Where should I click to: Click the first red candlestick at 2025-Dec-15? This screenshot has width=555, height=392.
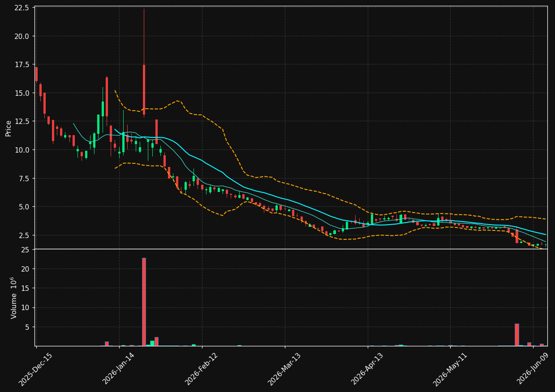(x=36, y=74)
